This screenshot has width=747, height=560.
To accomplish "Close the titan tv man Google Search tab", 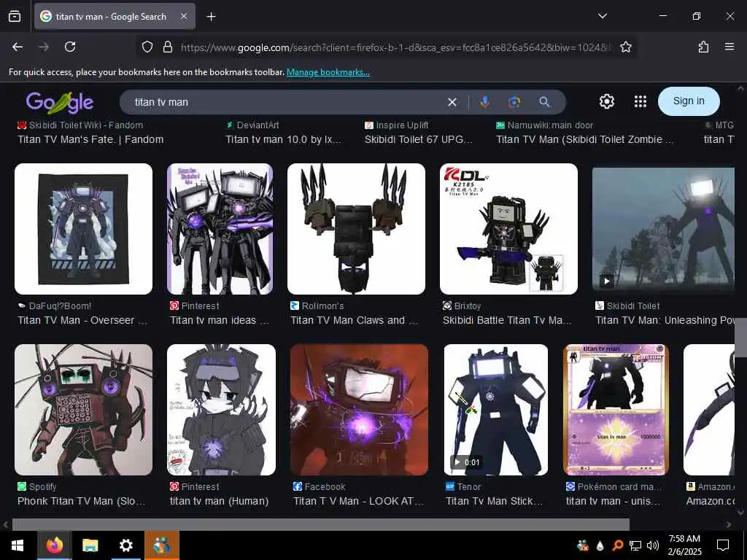I will click(x=184, y=16).
